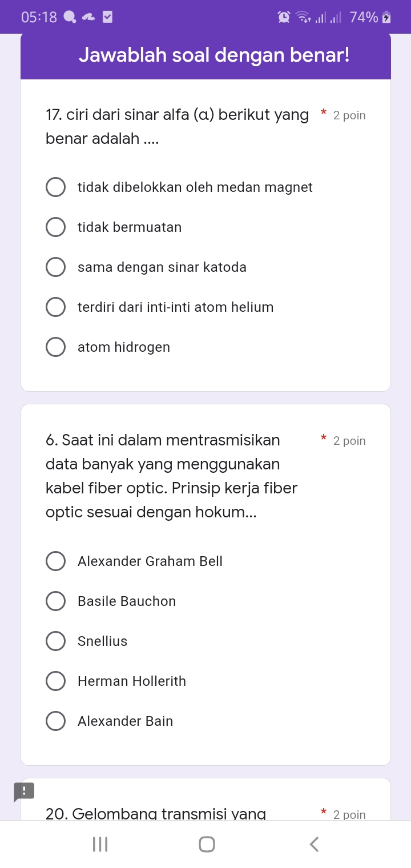This screenshot has height=868, width=411.
Task: Choose the 'Alexander Bain' answer
Action: tap(55, 721)
